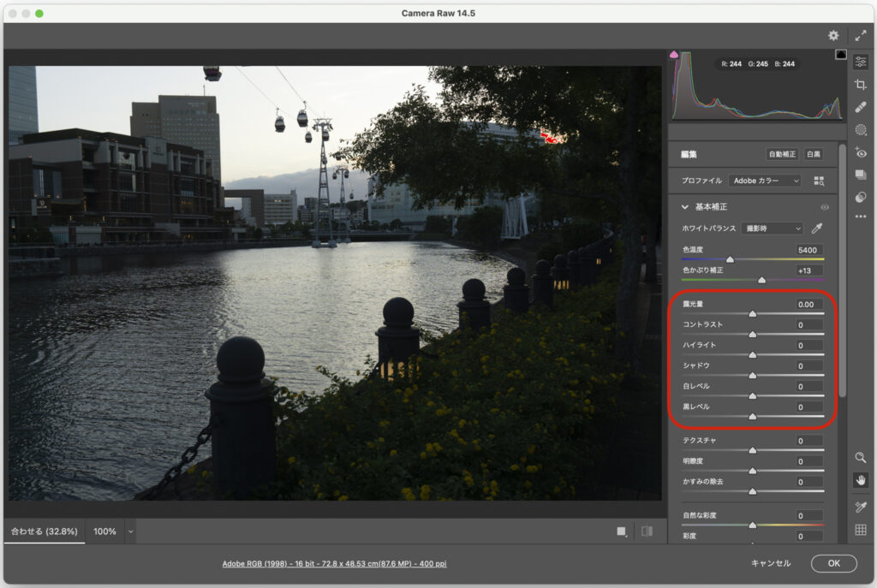Select the 合わせる (32.8%) zoom tab
This screenshot has height=588, width=877.
point(45,532)
